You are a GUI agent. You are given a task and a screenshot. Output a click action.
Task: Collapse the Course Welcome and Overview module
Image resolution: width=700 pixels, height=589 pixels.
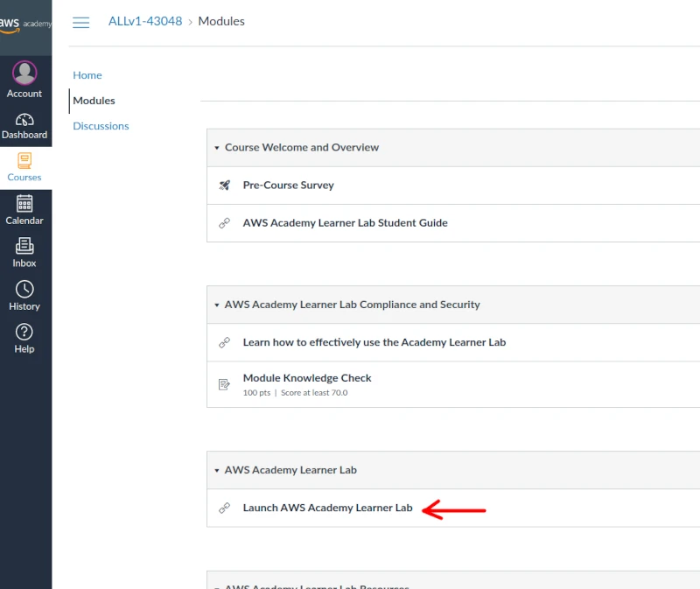[x=217, y=148]
